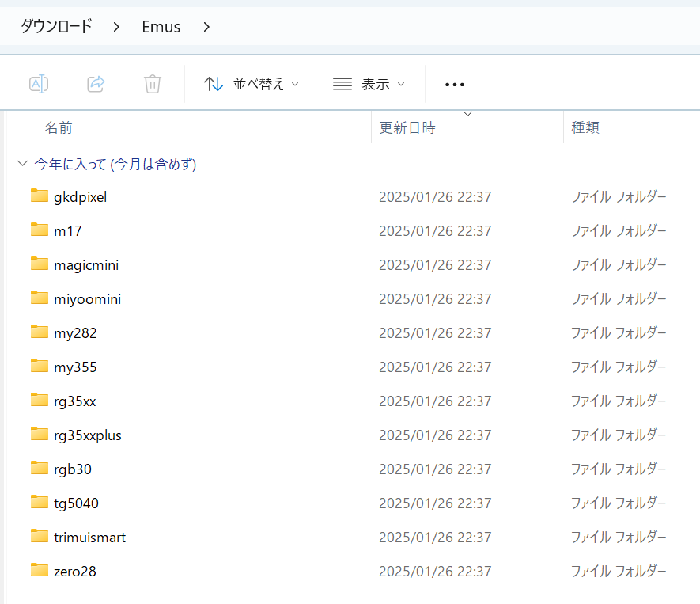Image resolution: width=700 pixels, height=604 pixels.
Task: Select the tg5040 folder icon
Action: [40, 502]
